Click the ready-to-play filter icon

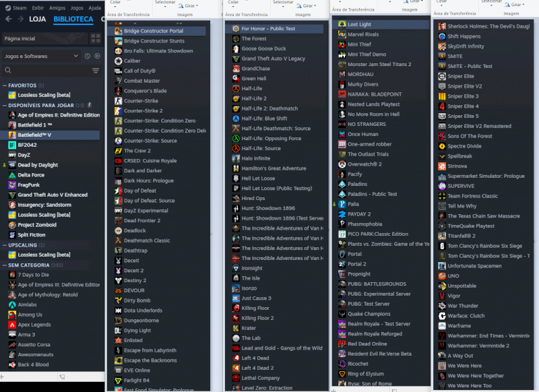[x=97, y=56]
